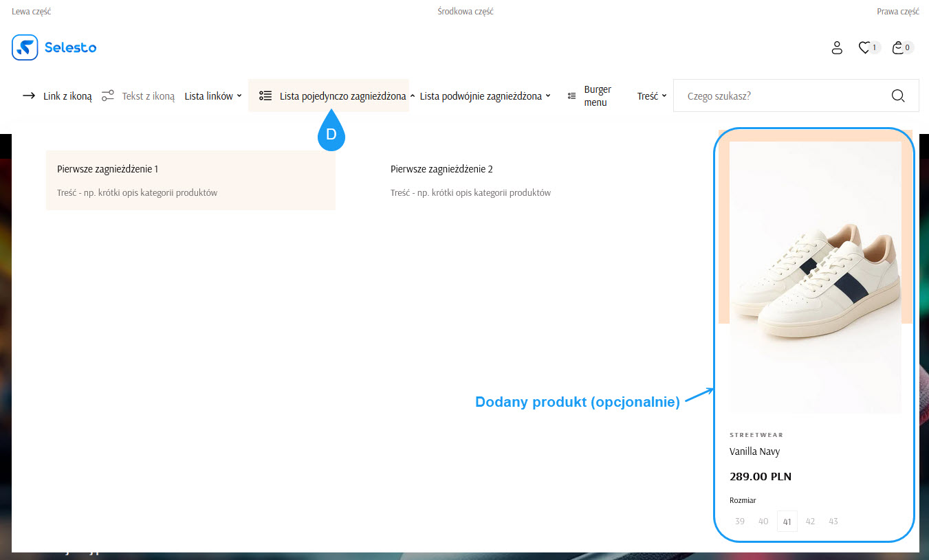Open the 'Prawa część' link
929x560 pixels.
897,11
